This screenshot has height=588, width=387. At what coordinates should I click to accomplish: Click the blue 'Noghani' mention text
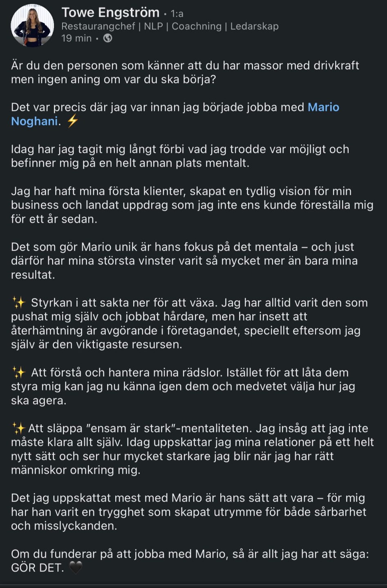[34, 121]
